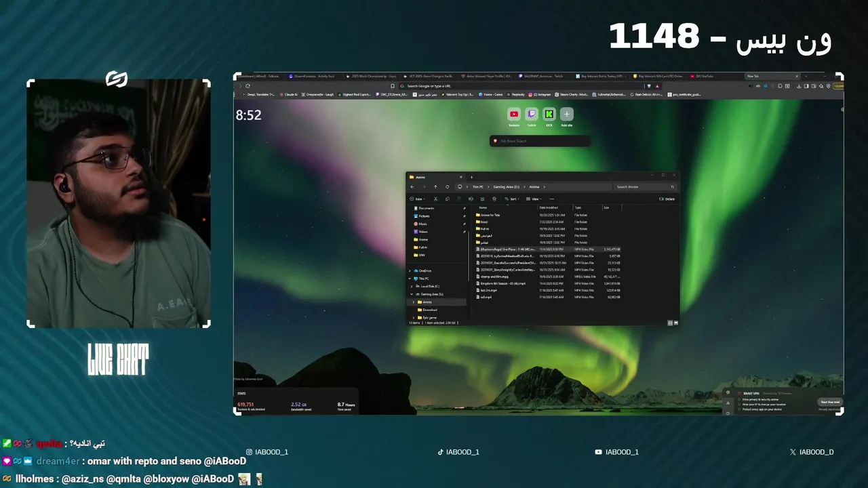Viewport: 868px width, 488px height.
Task: Toggle the Details pane button
Action: [x=667, y=199]
